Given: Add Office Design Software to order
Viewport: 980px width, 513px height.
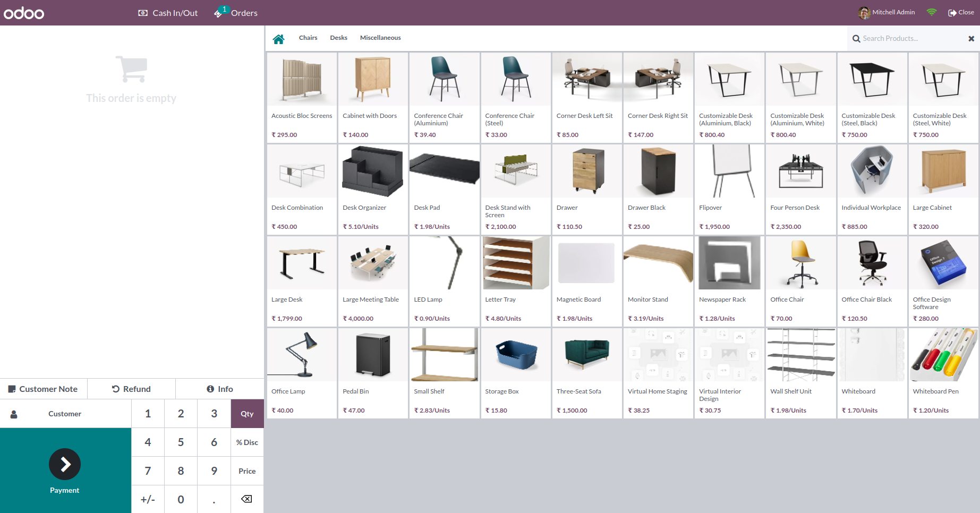Looking at the screenshot, I should [x=943, y=281].
